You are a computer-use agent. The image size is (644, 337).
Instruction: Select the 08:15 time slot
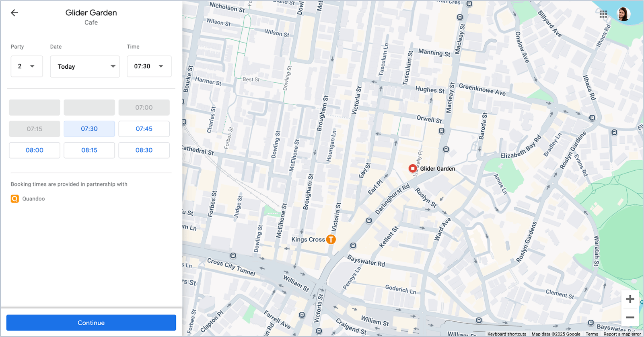(89, 150)
